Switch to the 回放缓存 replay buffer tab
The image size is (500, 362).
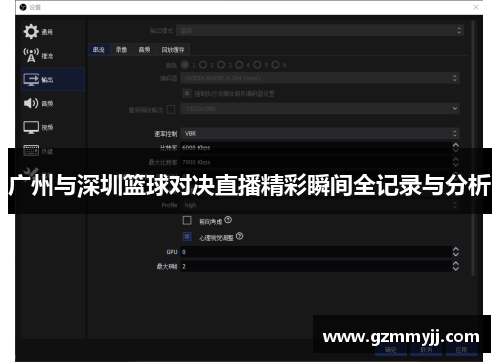pos(173,50)
